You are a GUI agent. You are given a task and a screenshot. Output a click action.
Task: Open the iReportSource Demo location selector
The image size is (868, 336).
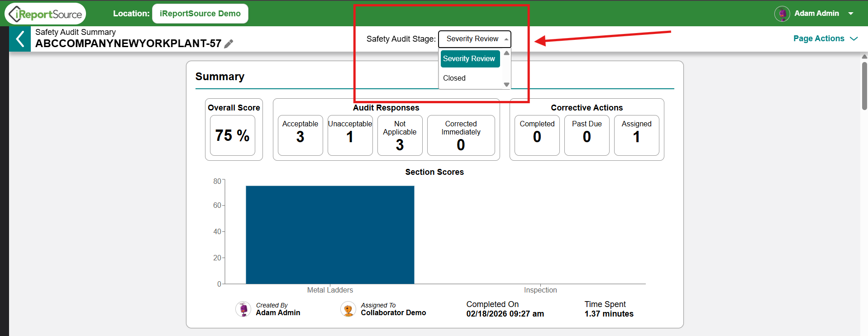click(200, 14)
